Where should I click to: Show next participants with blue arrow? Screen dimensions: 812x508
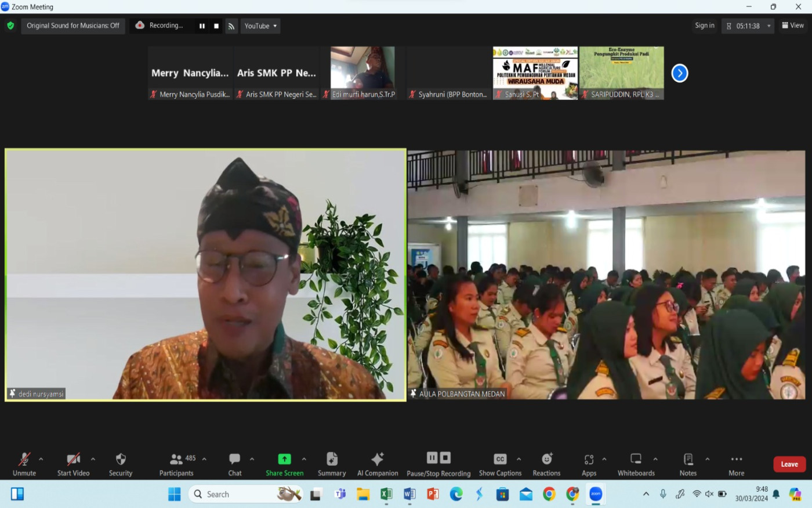[680, 73]
